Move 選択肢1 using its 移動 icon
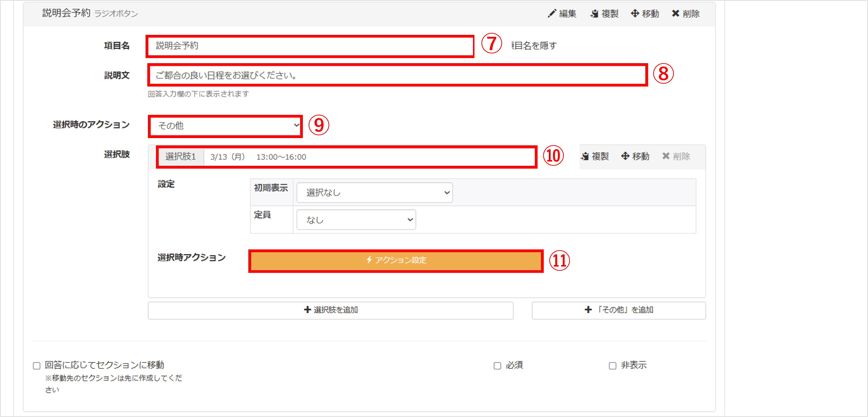This screenshot has width=868, height=417. pyautogui.click(x=625, y=156)
